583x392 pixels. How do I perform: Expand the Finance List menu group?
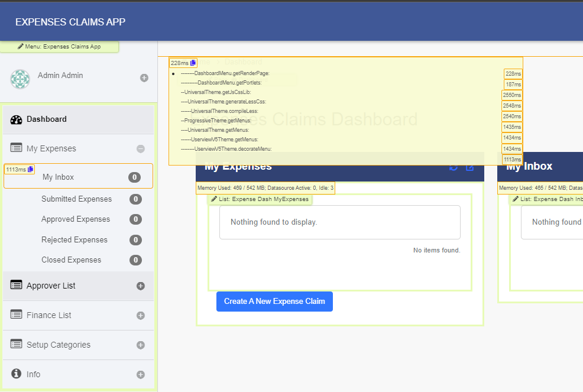141,315
